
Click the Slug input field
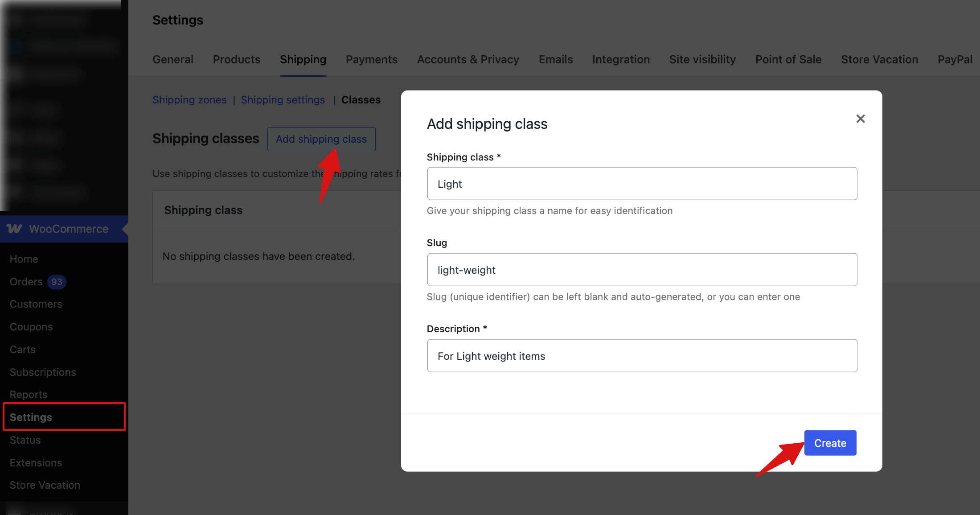point(642,269)
